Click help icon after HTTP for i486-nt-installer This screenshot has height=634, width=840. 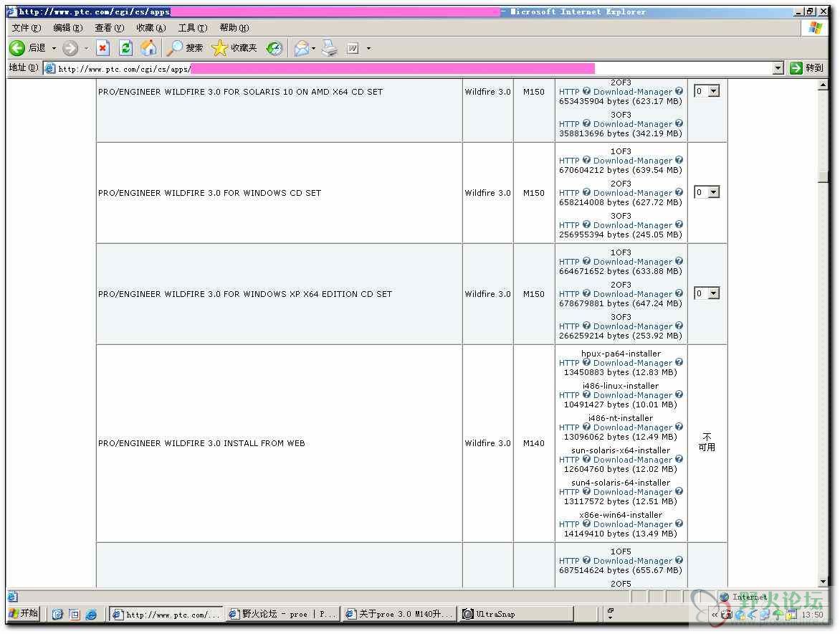click(x=587, y=427)
